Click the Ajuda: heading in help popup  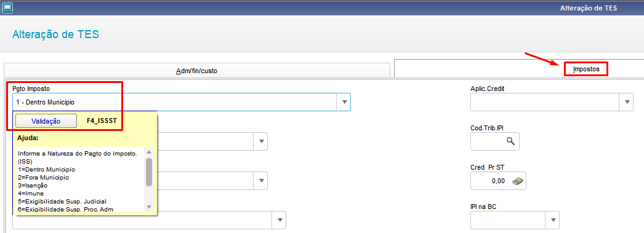tap(28, 138)
